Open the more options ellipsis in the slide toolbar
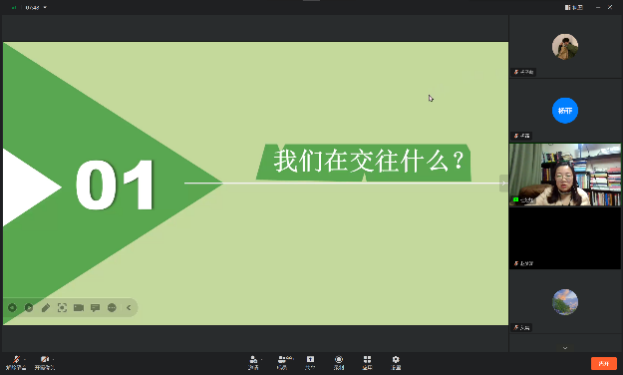The image size is (623, 375). [112, 307]
